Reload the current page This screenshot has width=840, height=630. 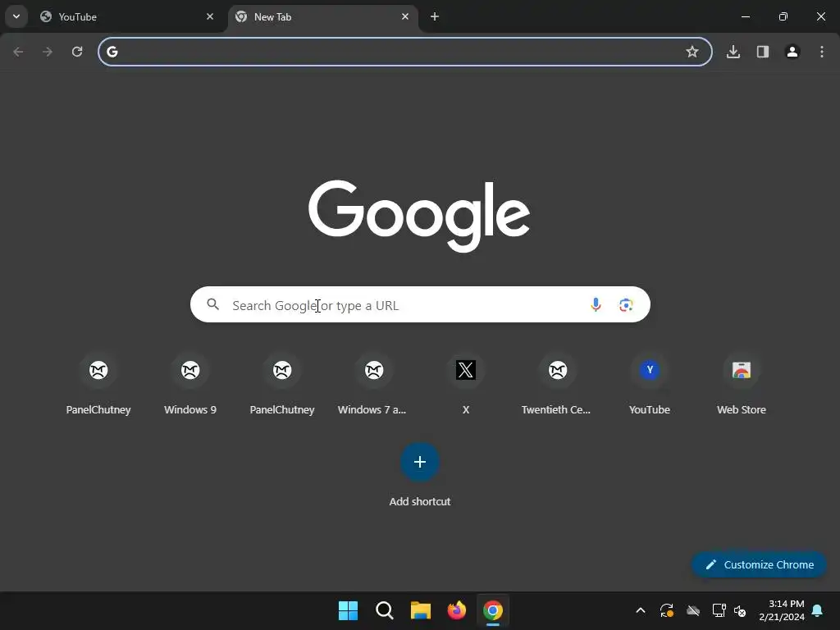pos(77,52)
